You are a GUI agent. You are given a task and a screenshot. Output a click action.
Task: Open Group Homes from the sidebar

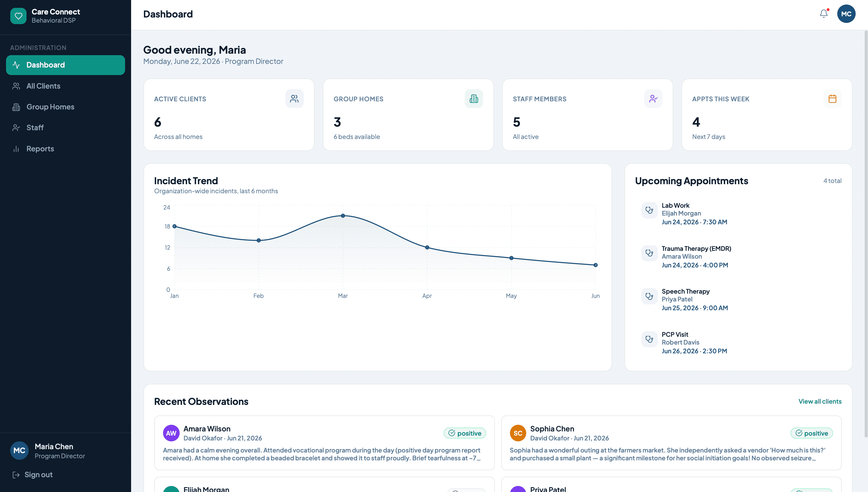tap(65, 107)
